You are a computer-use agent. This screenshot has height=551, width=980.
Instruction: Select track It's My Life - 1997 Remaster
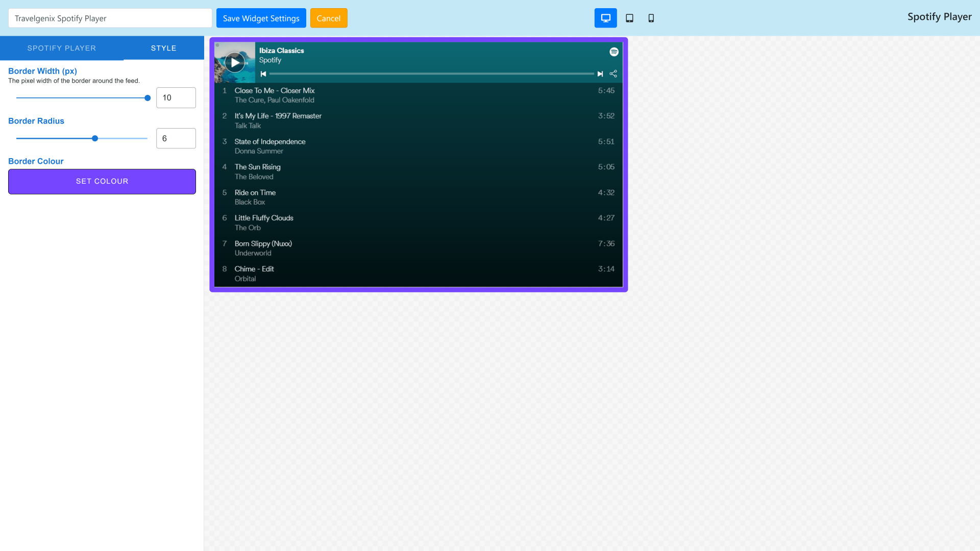pos(419,121)
